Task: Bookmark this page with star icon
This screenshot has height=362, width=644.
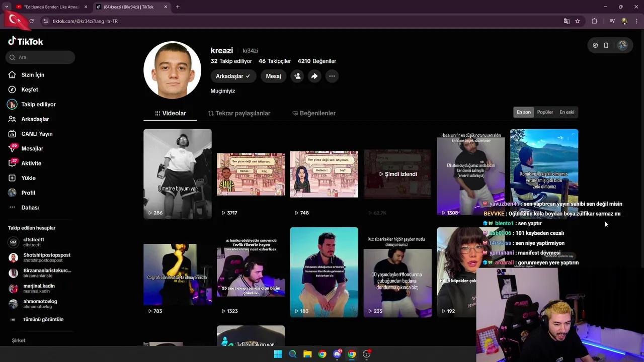Action: coord(578,21)
